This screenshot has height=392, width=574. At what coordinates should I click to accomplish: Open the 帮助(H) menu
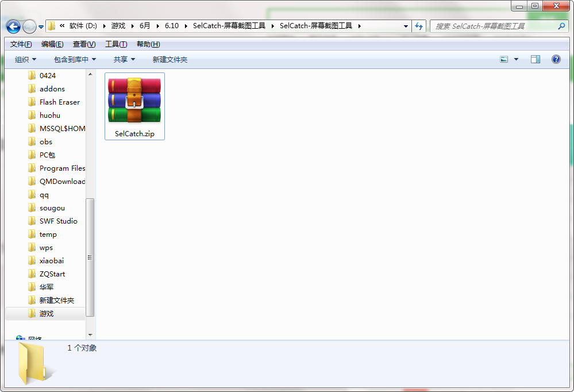point(148,44)
